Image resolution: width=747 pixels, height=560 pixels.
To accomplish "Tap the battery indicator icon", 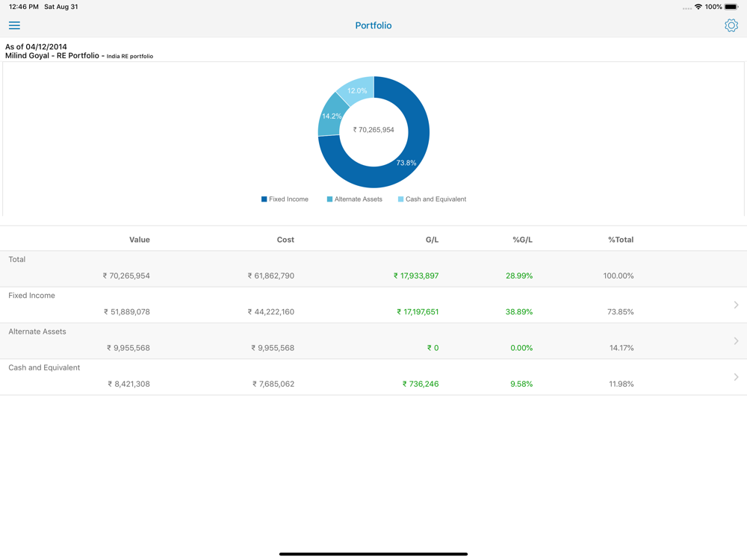I will (731, 7).
